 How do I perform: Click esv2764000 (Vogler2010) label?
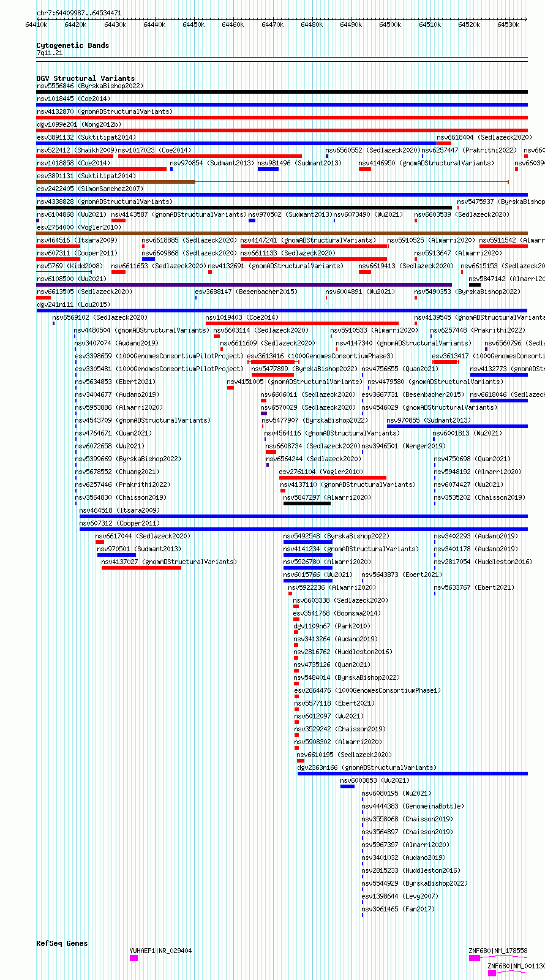(x=79, y=227)
